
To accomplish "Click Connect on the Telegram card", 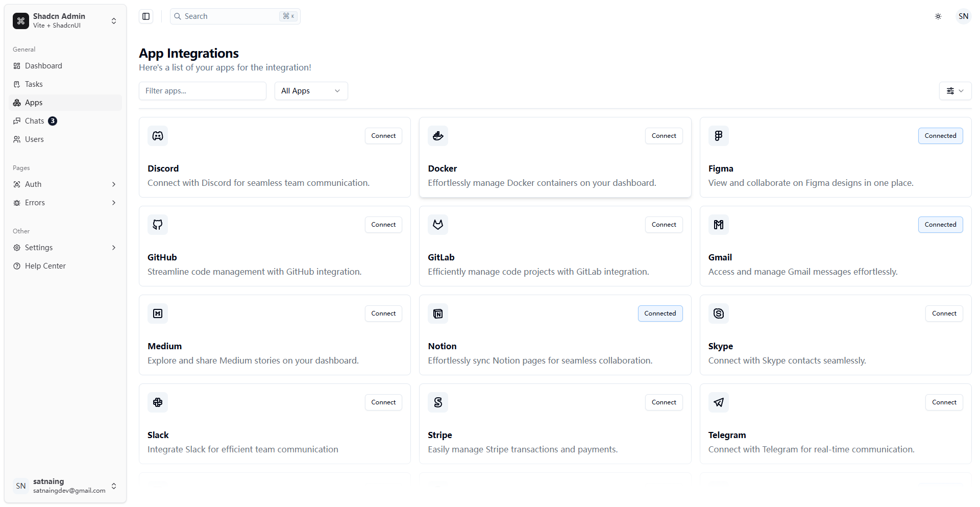I will (x=944, y=402).
